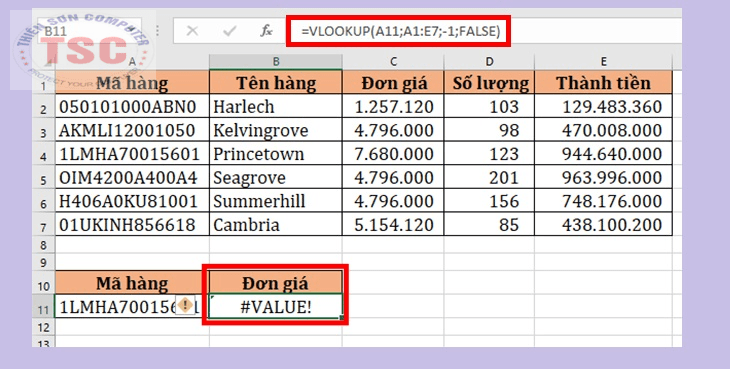The image size is (730, 369).
Task: Select the Name Box showing B11
Action: click(88, 31)
